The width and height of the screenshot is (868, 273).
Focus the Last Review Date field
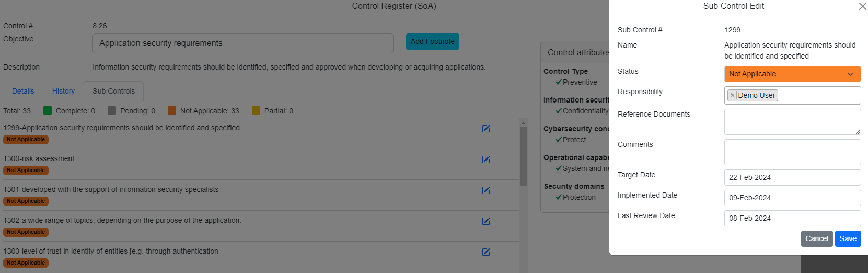[x=792, y=218]
